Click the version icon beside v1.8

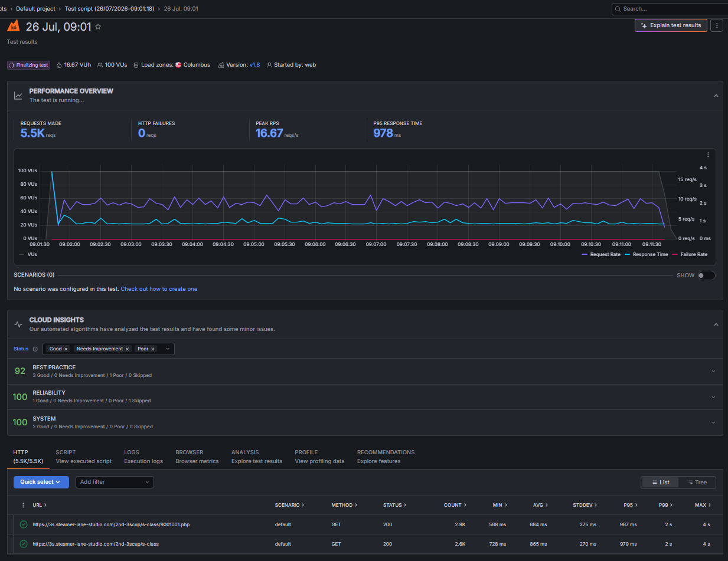pos(221,65)
